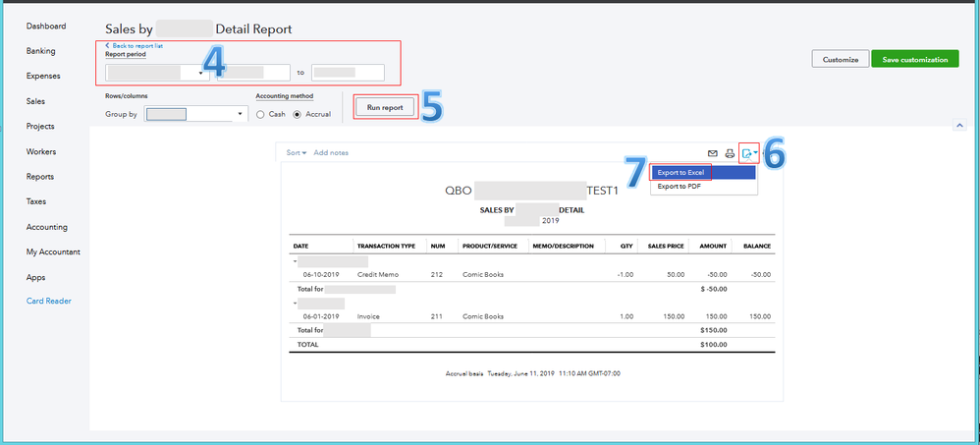Click the report period start date field

coord(253,73)
